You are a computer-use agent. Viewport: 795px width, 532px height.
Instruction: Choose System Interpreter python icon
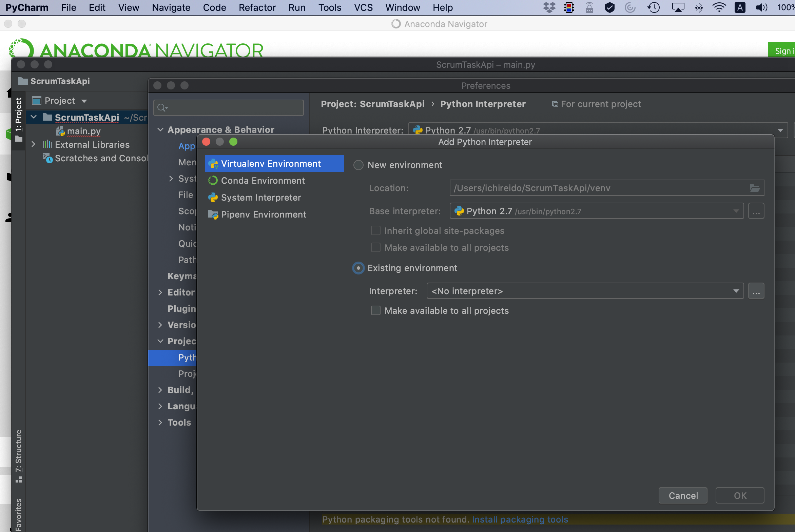tap(213, 198)
